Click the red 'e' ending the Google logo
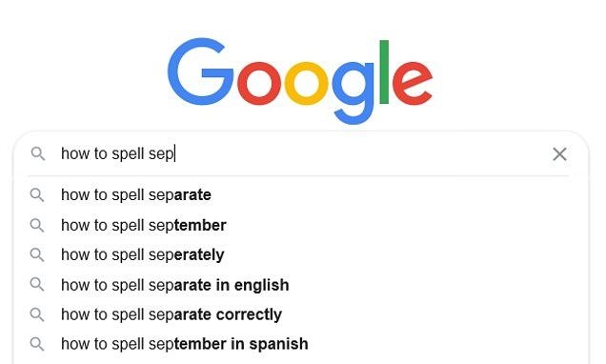Screen dimensions: 606x364 [x=413, y=83]
